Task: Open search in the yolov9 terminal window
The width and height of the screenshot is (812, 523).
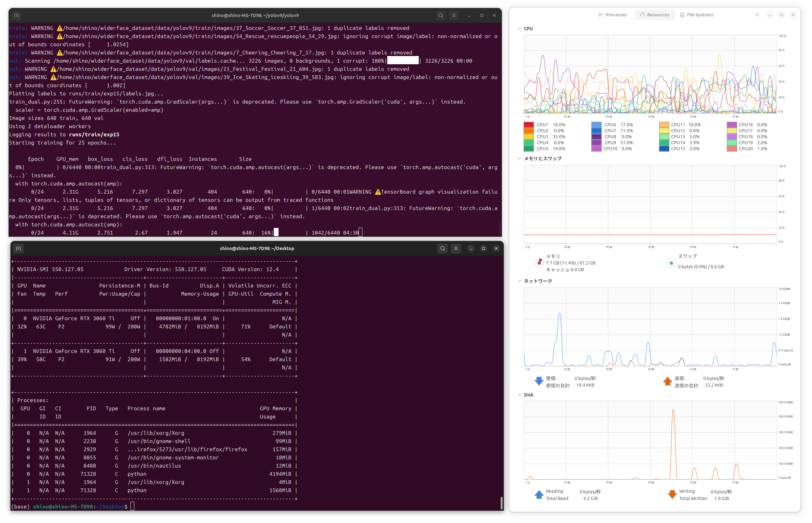Action: coord(441,15)
